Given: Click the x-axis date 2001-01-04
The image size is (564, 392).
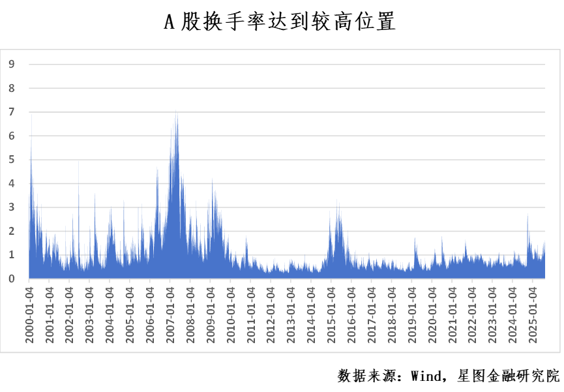Looking at the screenshot, I should (x=50, y=315).
